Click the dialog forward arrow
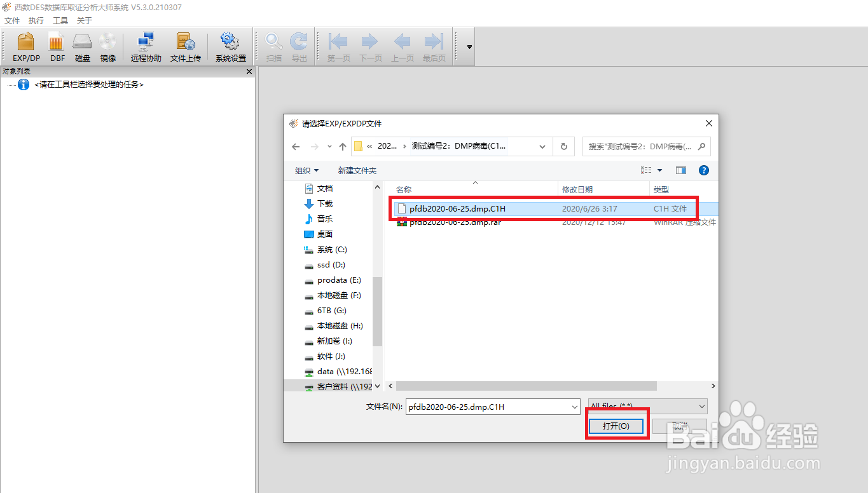 pos(314,147)
